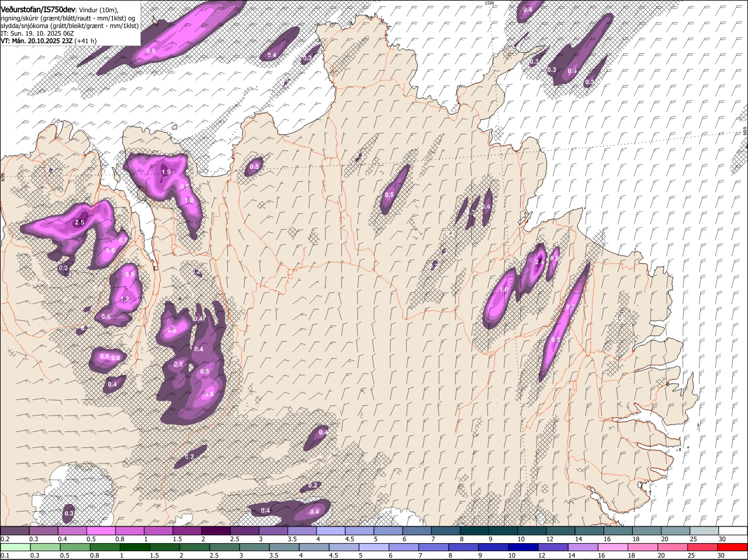This screenshot has width=748, height=560.
Task: Click the initial time line 'IT: Sun. 19. 10. 2025 06Z'
Action: pos(37,33)
